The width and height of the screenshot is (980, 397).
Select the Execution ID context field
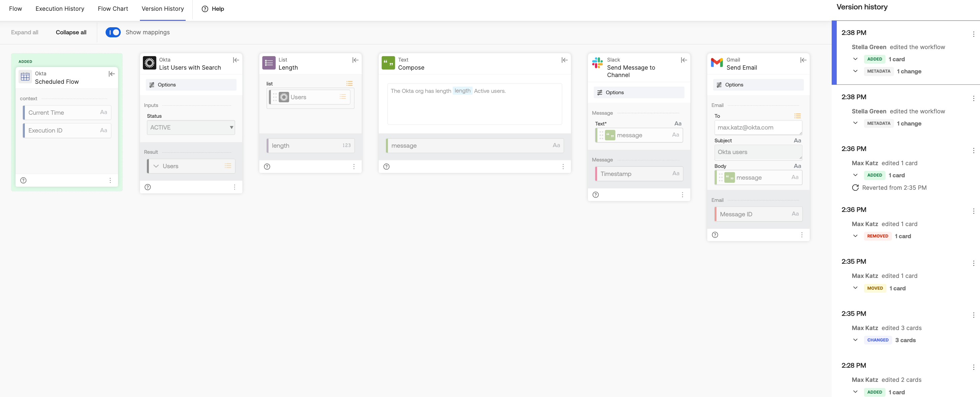(67, 131)
